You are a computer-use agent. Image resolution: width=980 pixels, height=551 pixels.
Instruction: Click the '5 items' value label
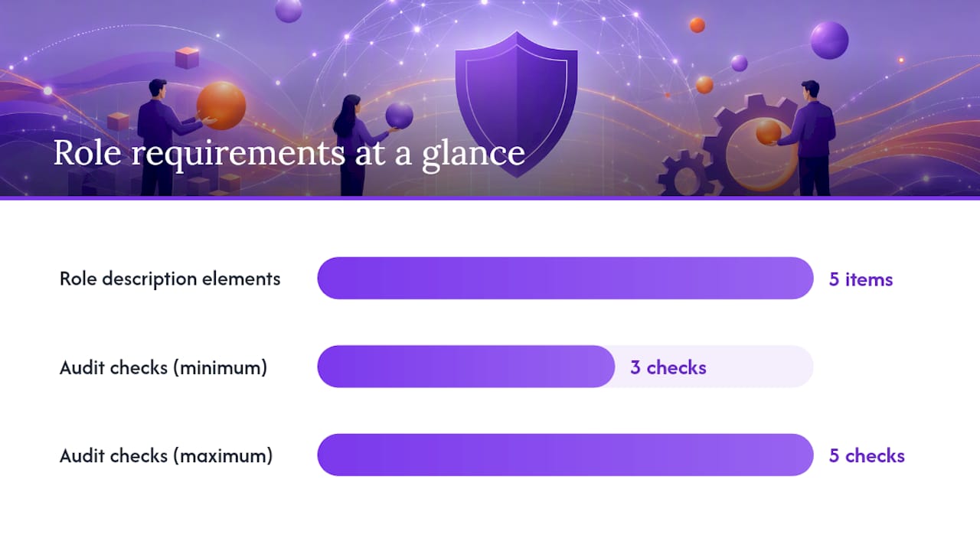(861, 279)
